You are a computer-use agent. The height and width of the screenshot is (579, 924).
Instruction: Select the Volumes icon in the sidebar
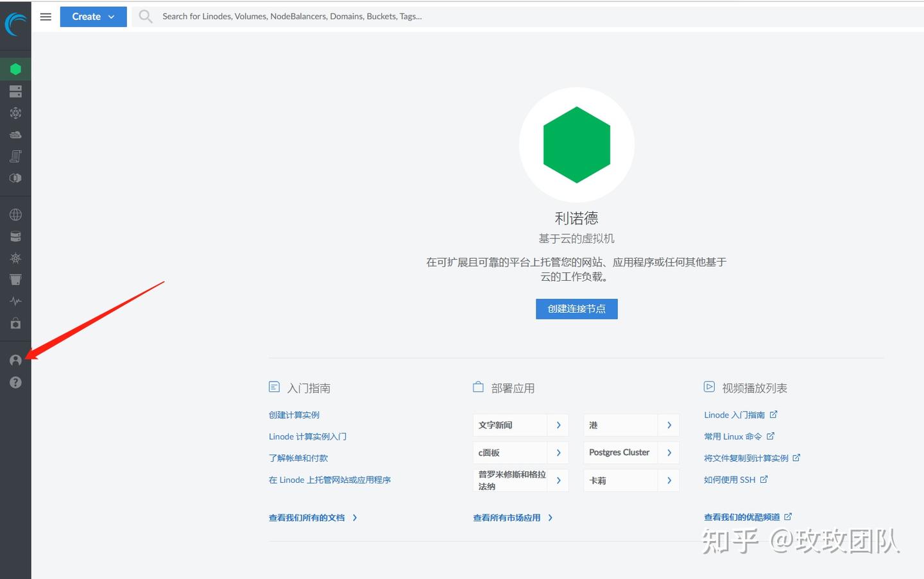(15, 91)
